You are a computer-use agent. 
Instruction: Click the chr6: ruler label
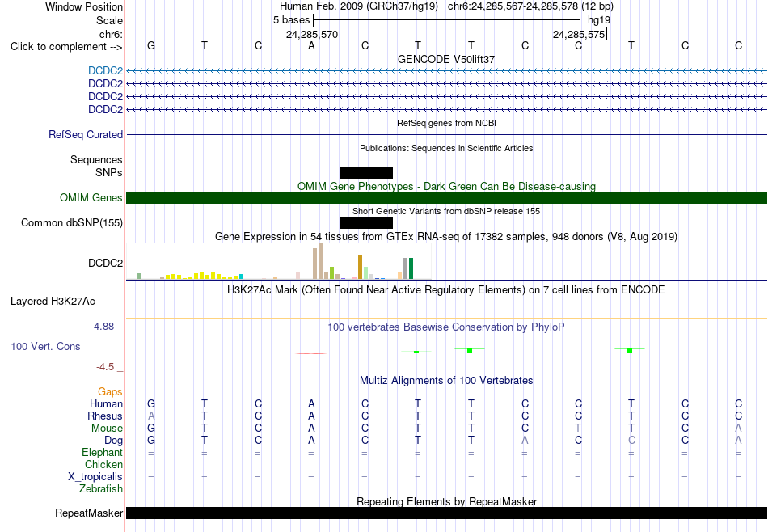111,34
